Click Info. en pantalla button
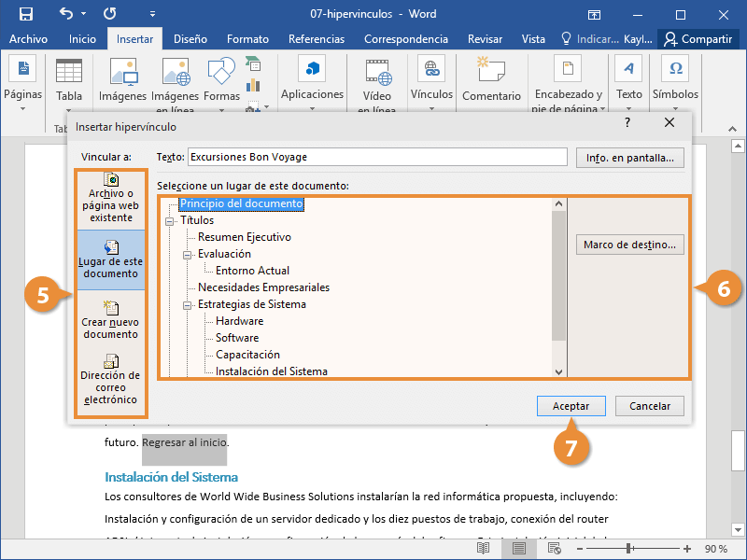Screen dimensions: 747x560 629,158
